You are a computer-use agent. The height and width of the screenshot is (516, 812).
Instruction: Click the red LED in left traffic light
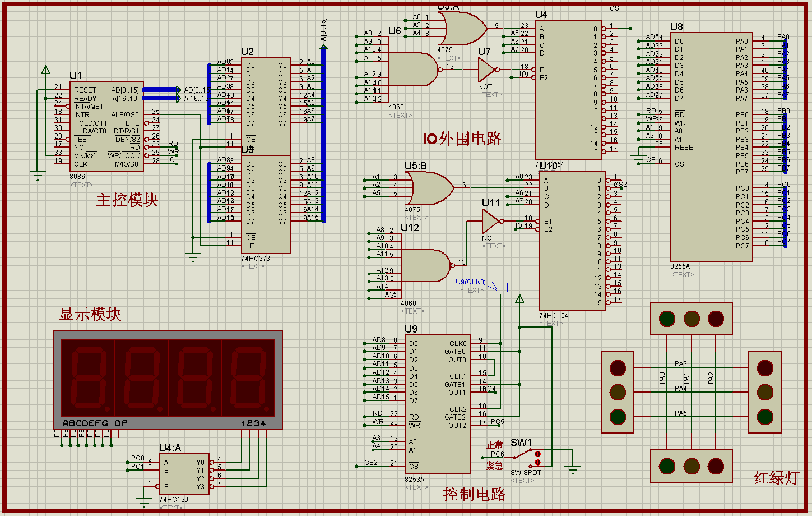[618, 367]
